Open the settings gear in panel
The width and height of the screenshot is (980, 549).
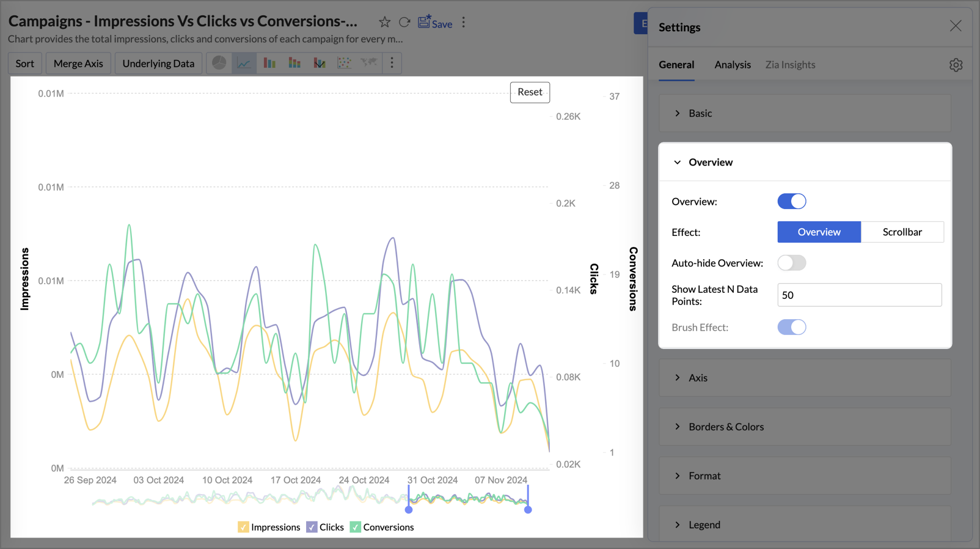point(956,65)
